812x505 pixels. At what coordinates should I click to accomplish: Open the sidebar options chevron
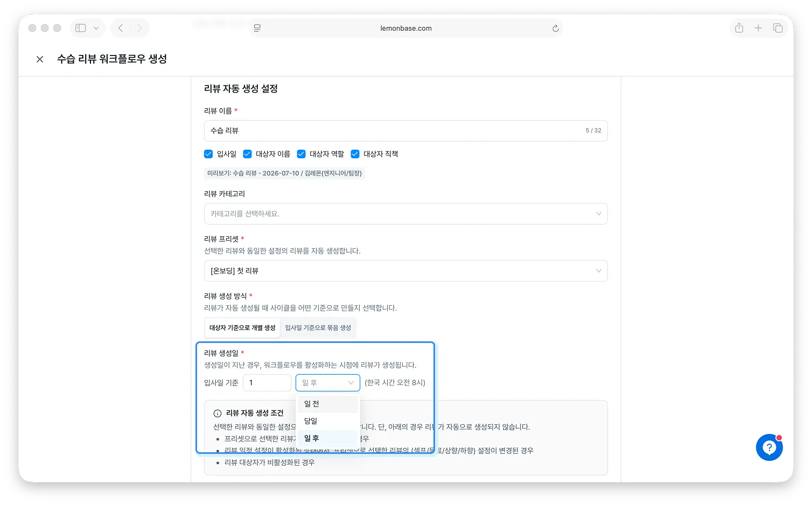click(96, 28)
